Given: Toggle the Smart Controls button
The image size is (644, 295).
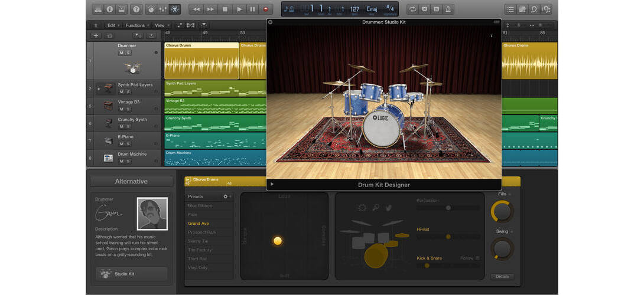Looking at the screenshot, I should click(151, 9).
